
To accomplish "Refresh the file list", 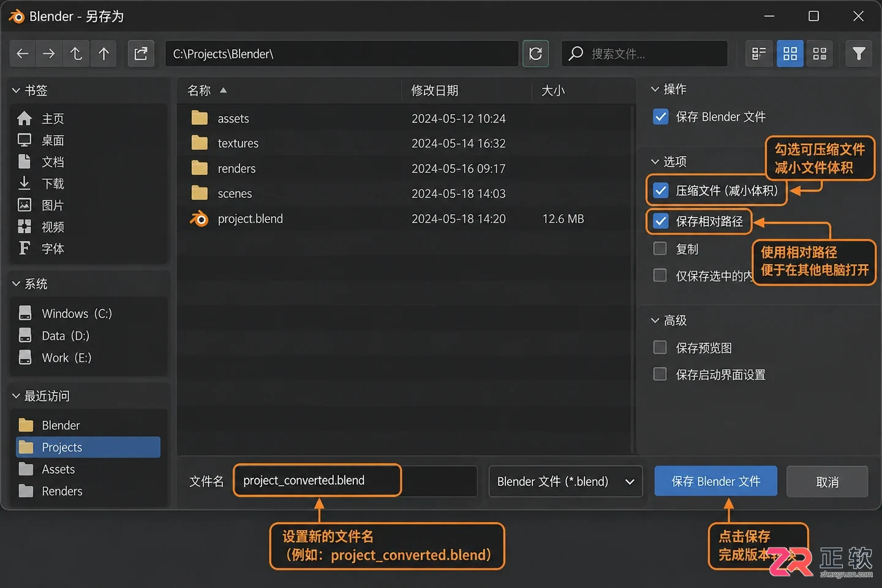I will click(x=535, y=54).
